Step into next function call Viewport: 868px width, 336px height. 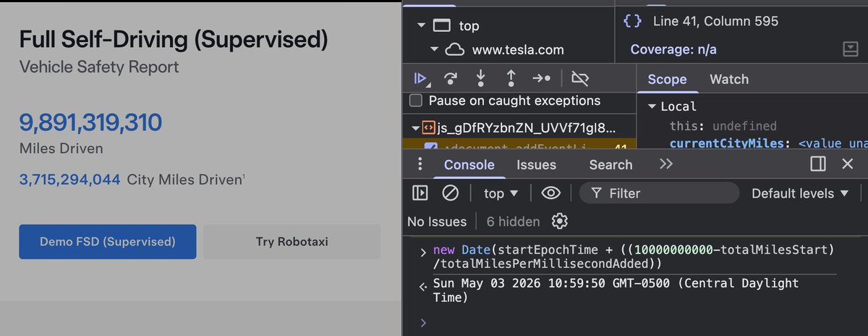481,78
